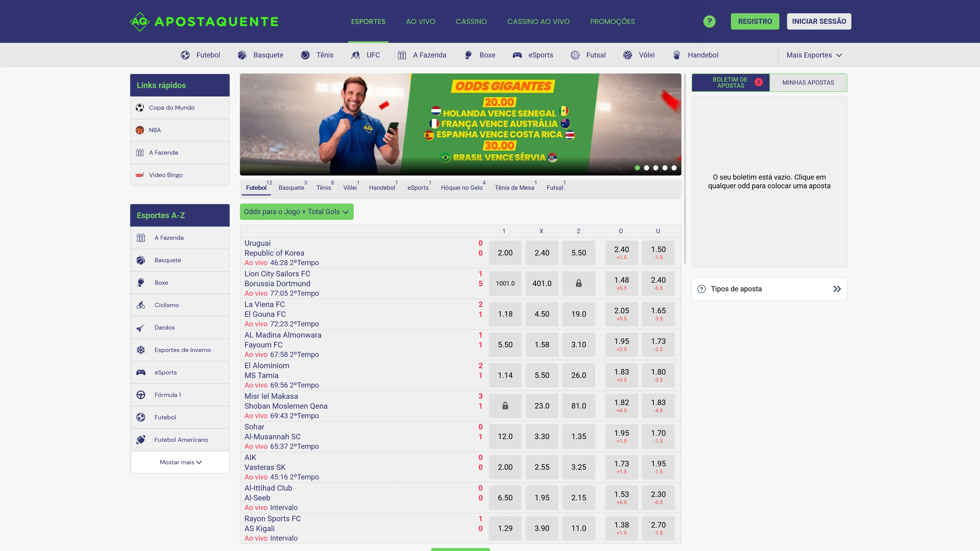Select the Handebol icon
The height and width of the screenshot is (551, 980).
click(x=676, y=55)
